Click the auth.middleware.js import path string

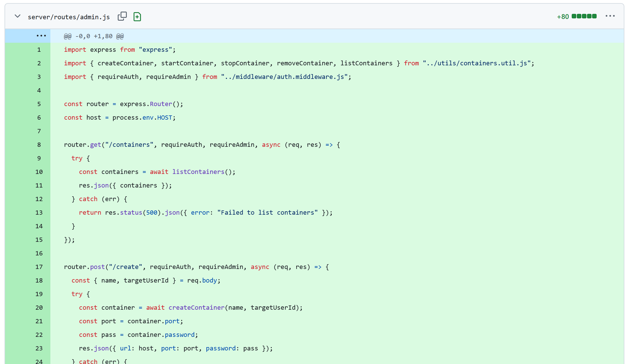[x=284, y=77]
